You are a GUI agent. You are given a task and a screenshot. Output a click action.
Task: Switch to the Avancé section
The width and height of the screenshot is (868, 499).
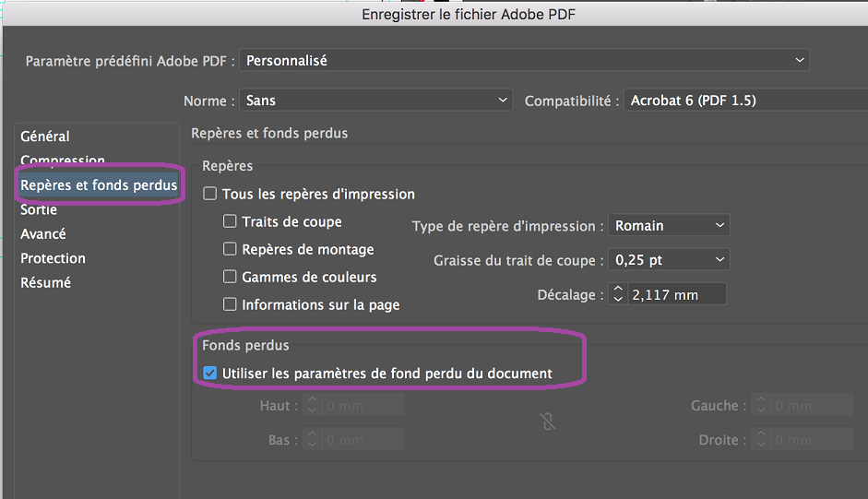[43, 234]
